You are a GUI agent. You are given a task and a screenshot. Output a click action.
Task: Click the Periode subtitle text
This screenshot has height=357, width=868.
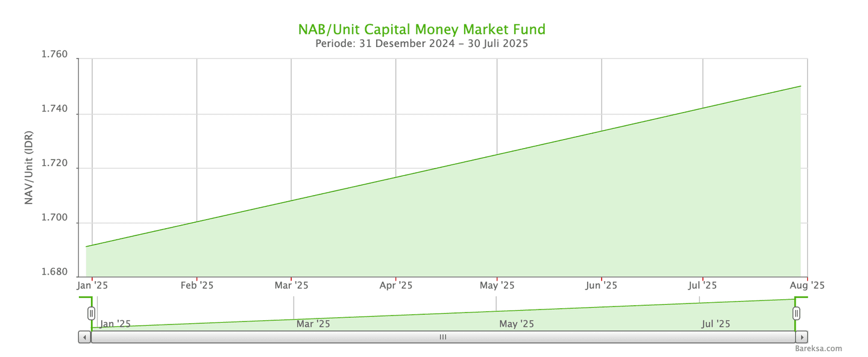(x=421, y=43)
